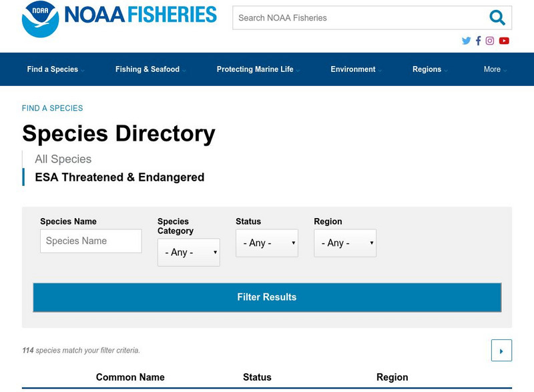Open the Twitter social icon
534x392 pixels.
coord(466,41)
